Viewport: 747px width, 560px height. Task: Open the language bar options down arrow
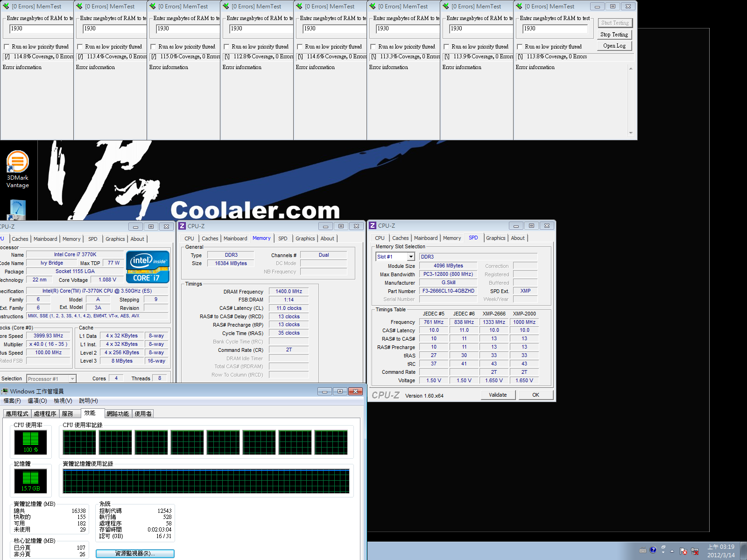(663, 553)
